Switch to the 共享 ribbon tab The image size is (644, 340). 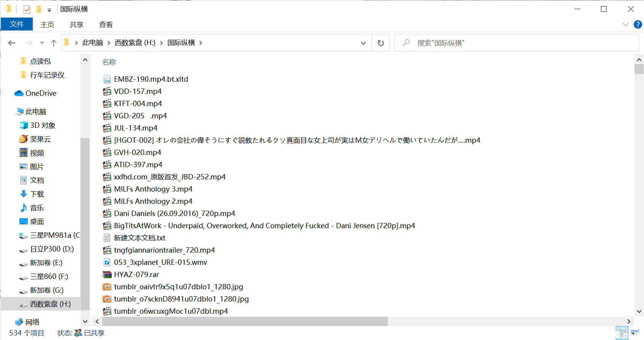[77, 24]
